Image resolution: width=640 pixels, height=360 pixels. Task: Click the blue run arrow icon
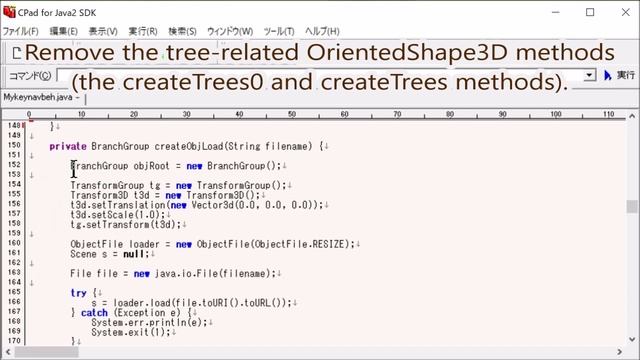pos(608,75)
